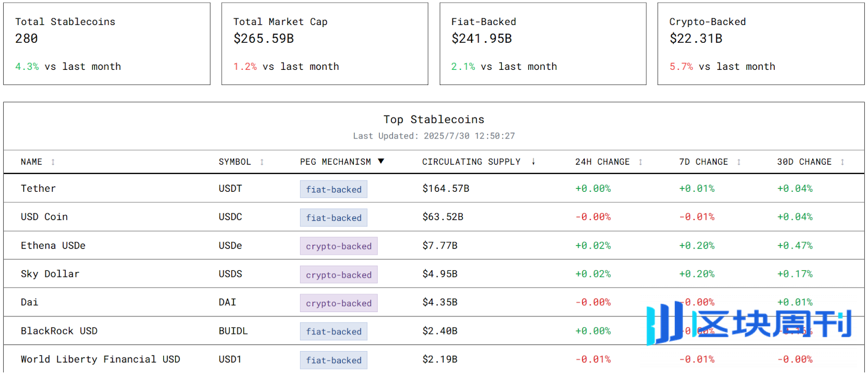Click the "Total Market Cap" card title
868x376 pixels.
(280, 22)
